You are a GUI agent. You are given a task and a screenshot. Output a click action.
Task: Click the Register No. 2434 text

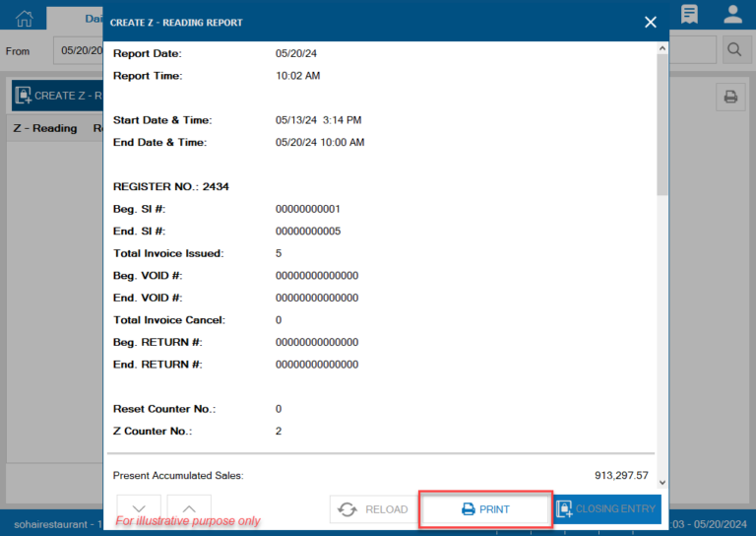pos(171,186)
